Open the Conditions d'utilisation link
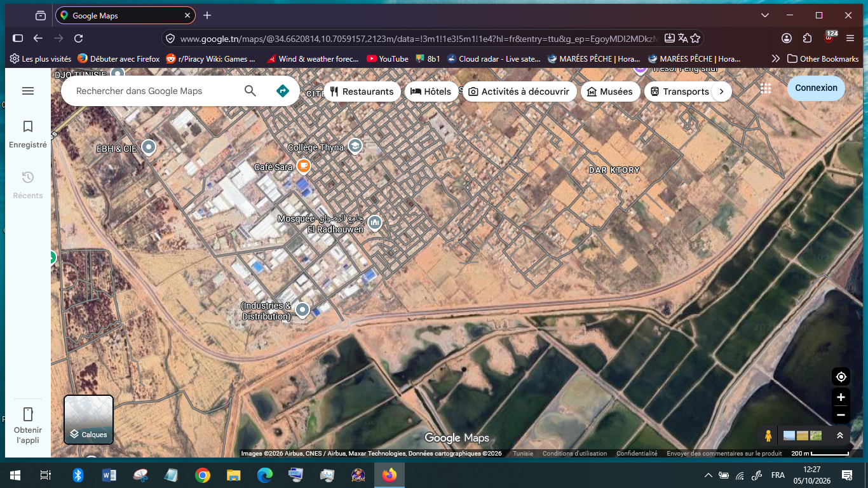868x488 pixels. (574, 454)
